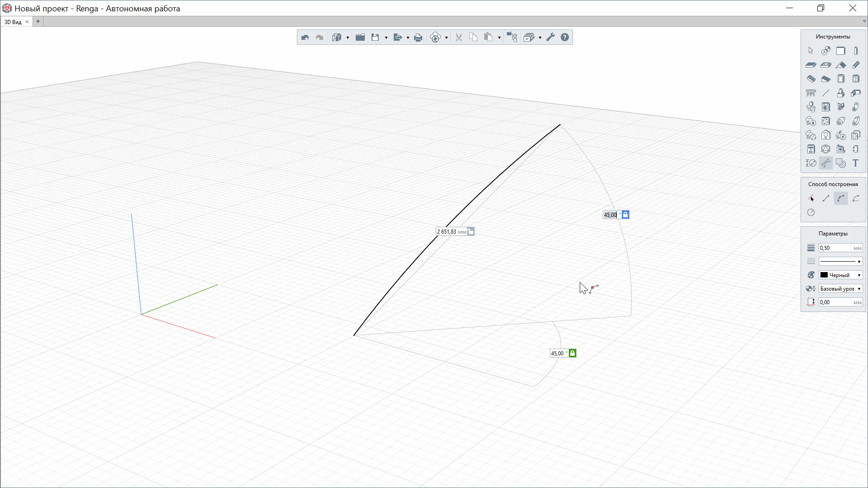Toggle blue lock beside angle 45,00
The width and height of the screenshot is (868, 488).
[x=625, y=215]
